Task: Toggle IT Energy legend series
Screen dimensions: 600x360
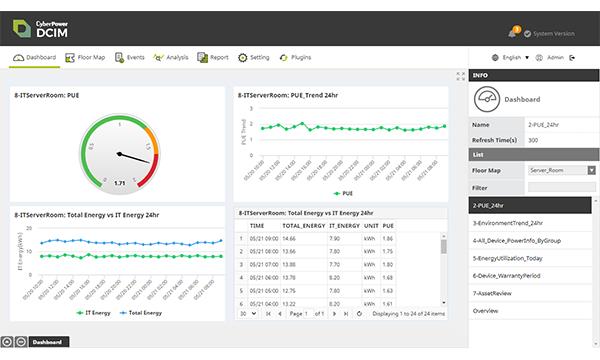Action: pos(93,313)
